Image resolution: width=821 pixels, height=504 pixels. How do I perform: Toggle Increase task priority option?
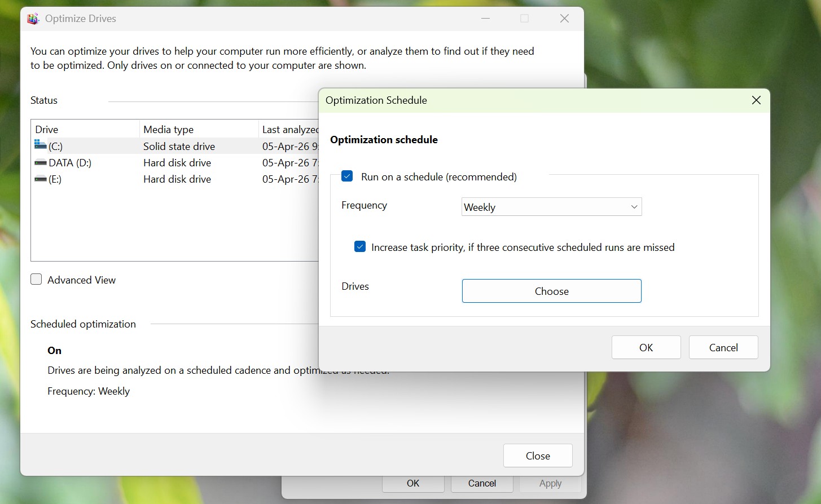(360, 246)
